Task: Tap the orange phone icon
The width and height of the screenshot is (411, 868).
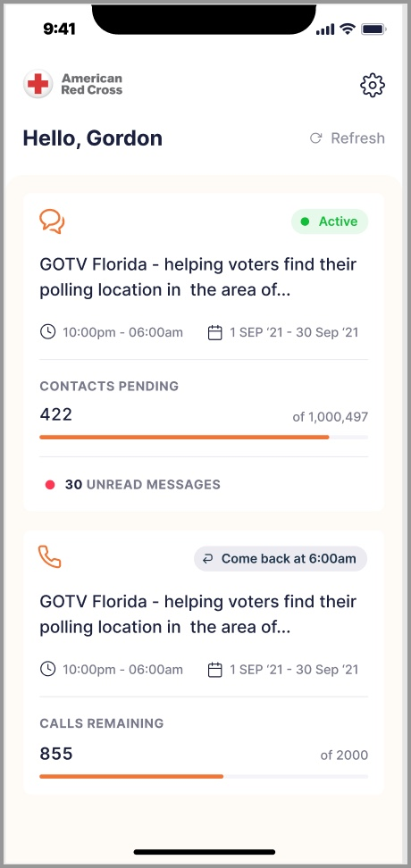Action: [50, 557]
